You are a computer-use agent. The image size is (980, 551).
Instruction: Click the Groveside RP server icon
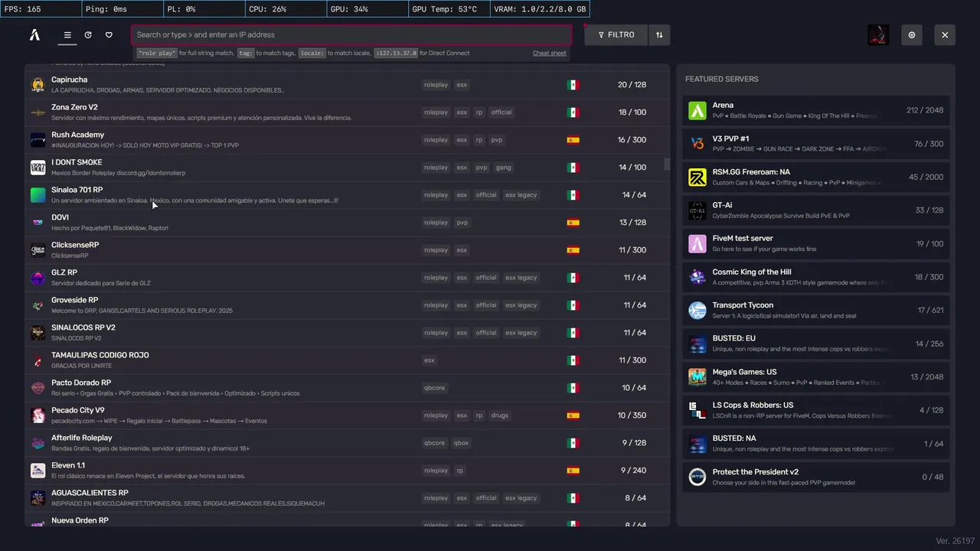point(38,305)
